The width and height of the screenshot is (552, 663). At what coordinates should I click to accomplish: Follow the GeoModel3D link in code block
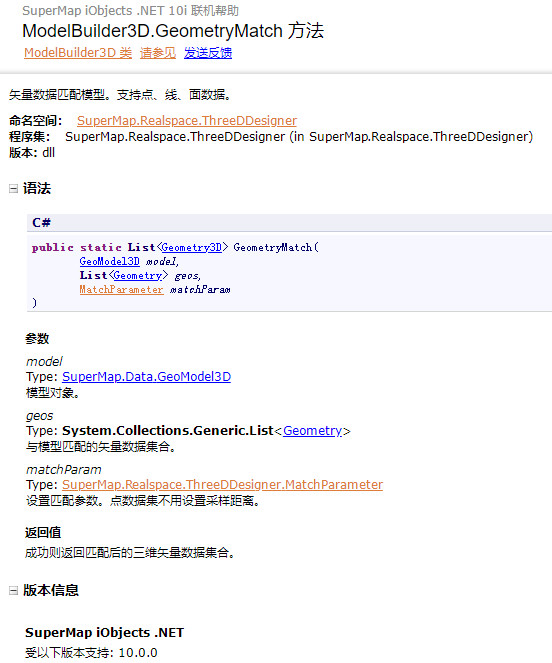(x=110, y=261)
